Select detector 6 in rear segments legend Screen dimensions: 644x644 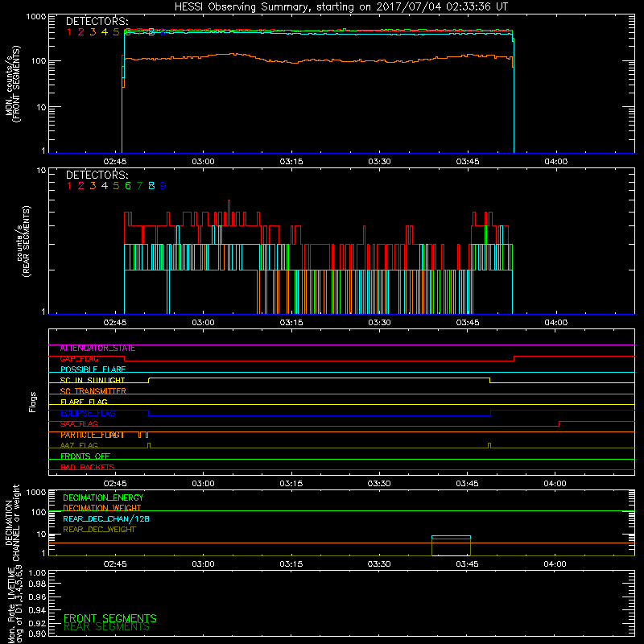click(128, 186)
